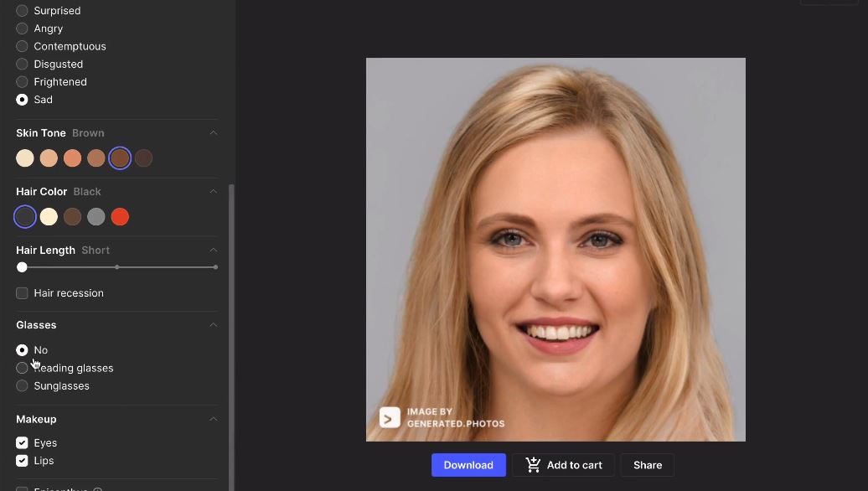Screen dimensions: 868x491
Task: Collapse the Hair Color section chevron
Action: coord(213,192)
